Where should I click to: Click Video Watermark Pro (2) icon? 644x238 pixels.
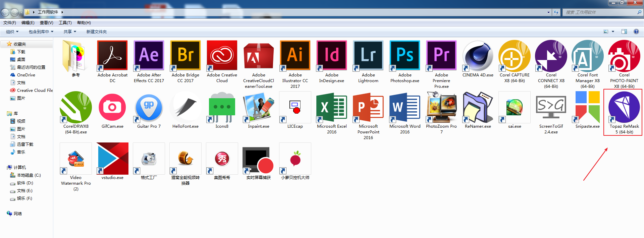[76, 158]
